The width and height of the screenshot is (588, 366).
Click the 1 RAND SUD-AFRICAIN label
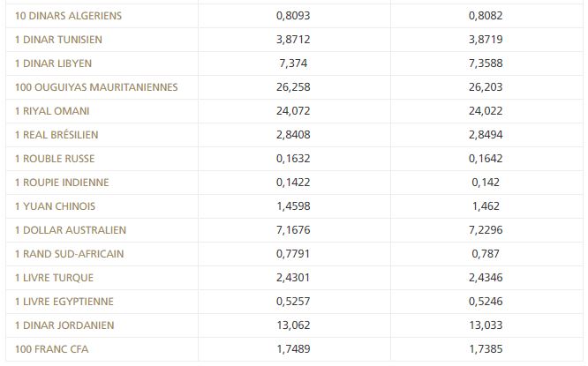coord(69,254)
